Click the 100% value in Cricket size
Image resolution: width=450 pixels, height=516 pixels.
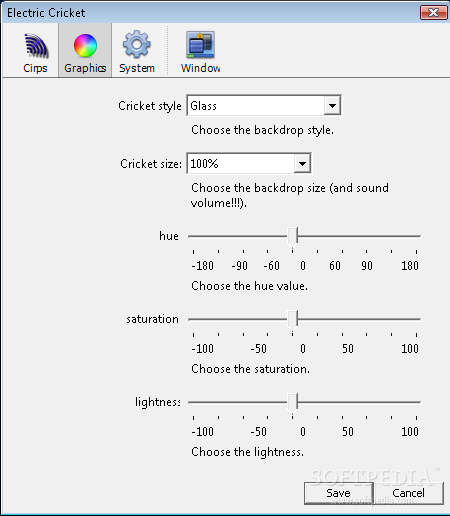pos(204,164)
